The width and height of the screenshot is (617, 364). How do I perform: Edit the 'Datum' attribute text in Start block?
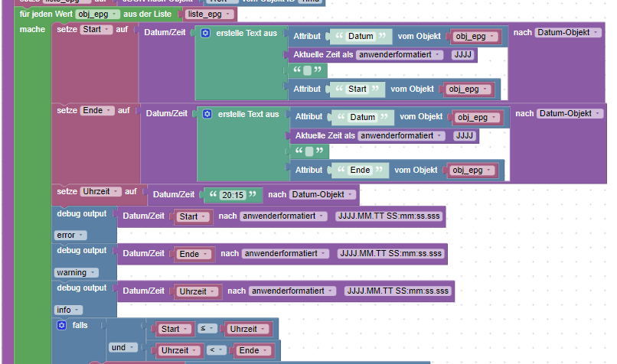pyautogui.click(x=361, y=36)
